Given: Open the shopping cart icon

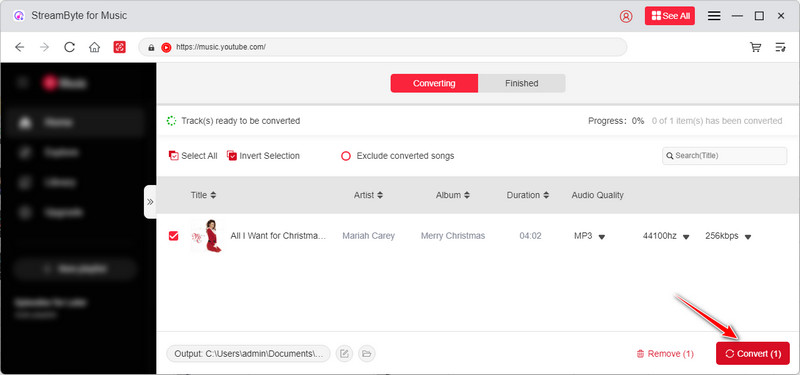Looking at the screenshot, I should (755, 47).
